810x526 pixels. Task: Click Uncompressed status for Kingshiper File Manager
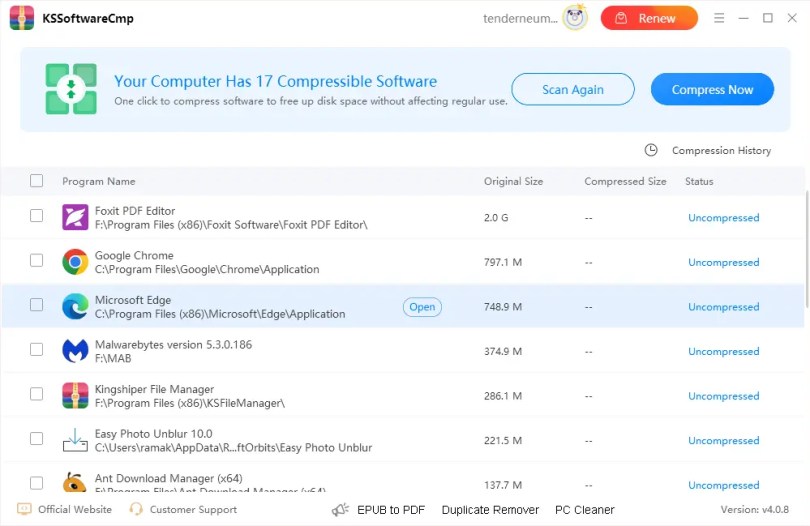pyautogui.click(x=723, y=396)
